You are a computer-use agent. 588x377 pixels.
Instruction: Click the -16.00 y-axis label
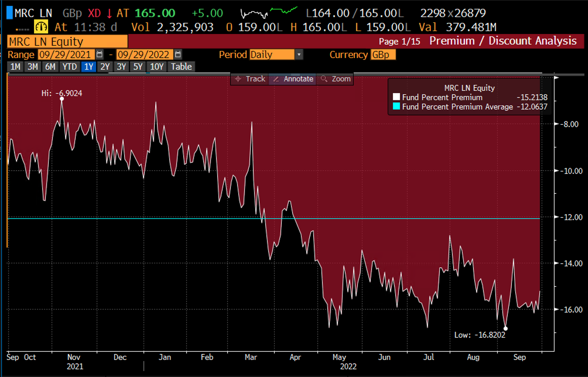pyautogui.click(x=571, y=309)
